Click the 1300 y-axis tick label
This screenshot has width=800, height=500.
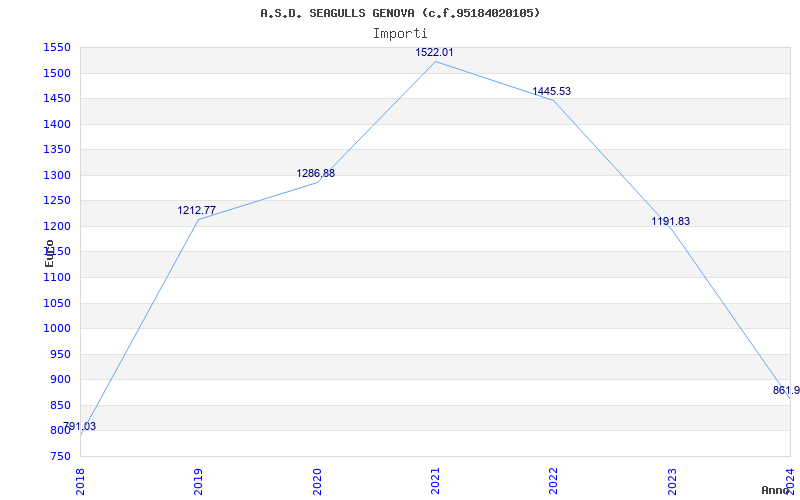(x=57, y=176)
